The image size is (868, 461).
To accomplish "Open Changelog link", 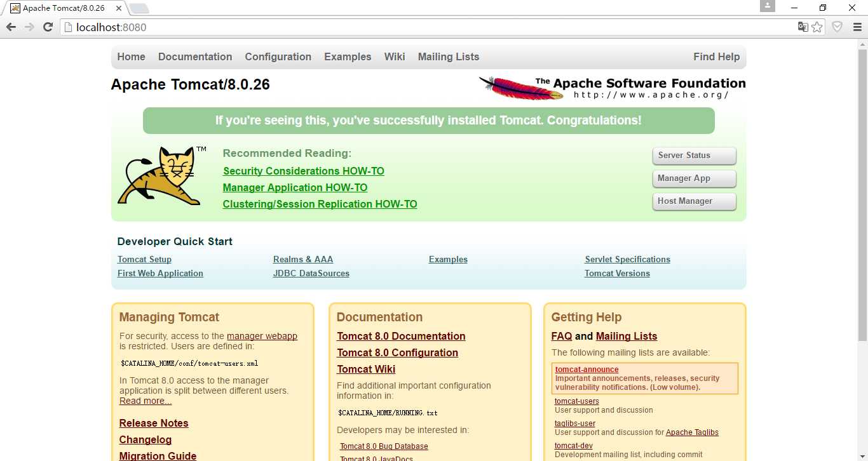I will click(x=146, y=439).
